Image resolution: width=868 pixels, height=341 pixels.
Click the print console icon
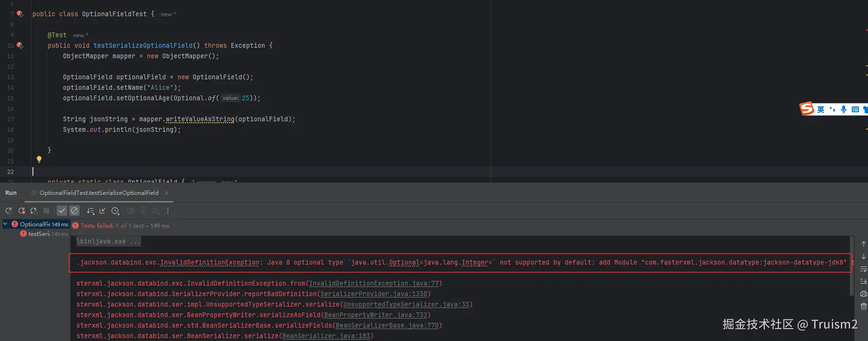tap(863, 294)
